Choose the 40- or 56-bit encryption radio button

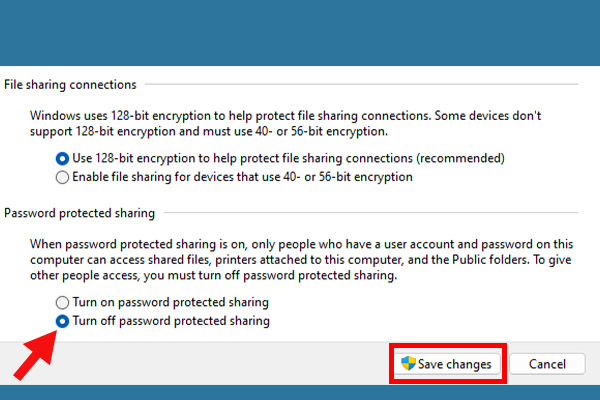[62, 177]
